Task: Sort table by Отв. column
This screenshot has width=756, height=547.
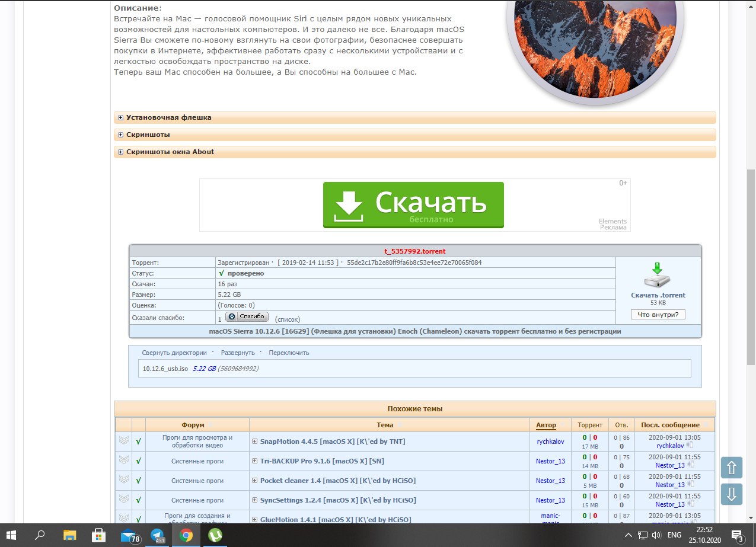Action: (621, 425)
